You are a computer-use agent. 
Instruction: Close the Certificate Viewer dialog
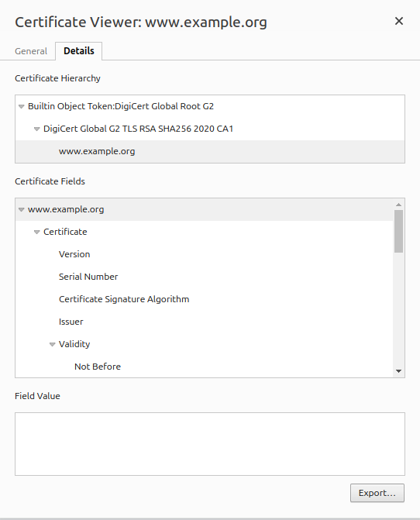(x=399, y=21)
